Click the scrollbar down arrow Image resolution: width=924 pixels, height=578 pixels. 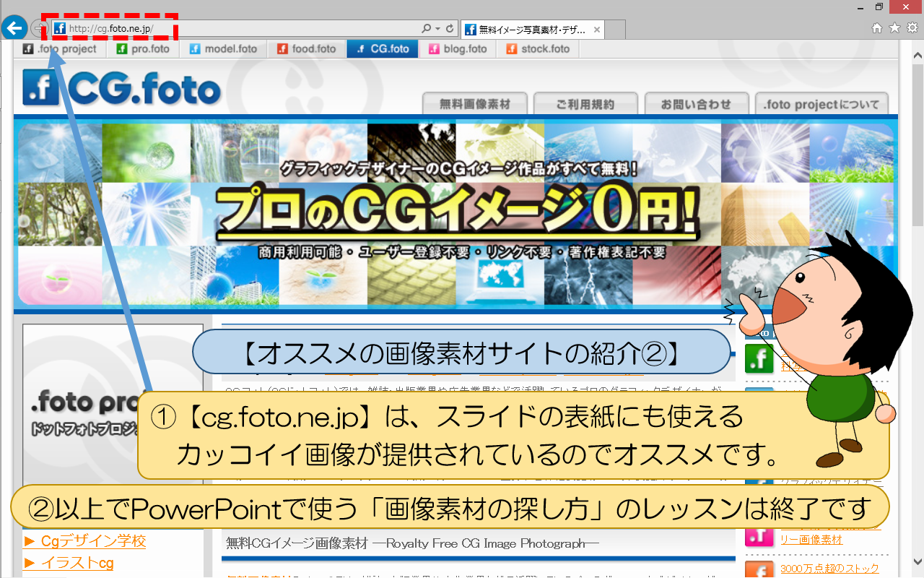(918, 561)
